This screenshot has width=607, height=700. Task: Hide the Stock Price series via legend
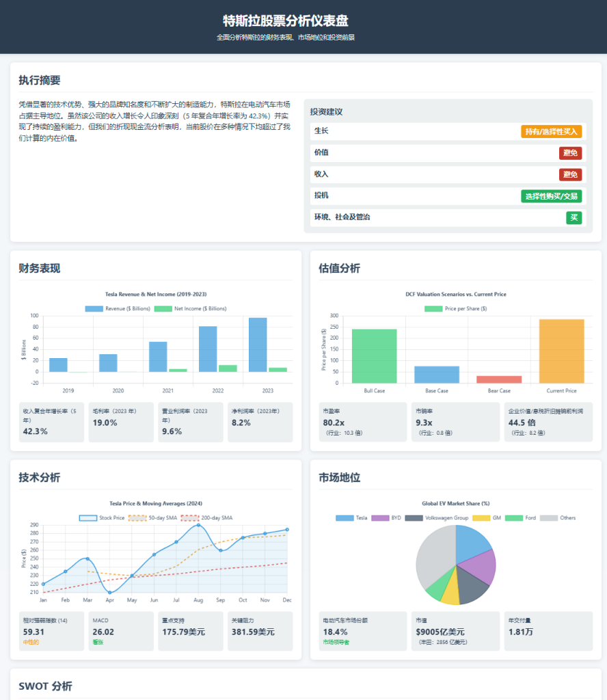click(x=102, y=518)
